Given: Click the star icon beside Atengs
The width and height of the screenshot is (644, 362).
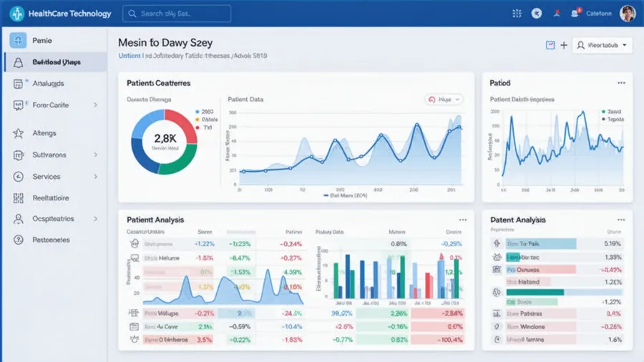Looking at the screenshot, I should [x=18, y=133].
